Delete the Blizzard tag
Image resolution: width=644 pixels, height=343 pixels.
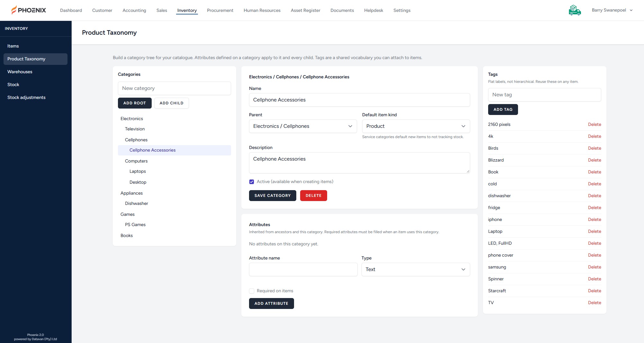point(595,160)
